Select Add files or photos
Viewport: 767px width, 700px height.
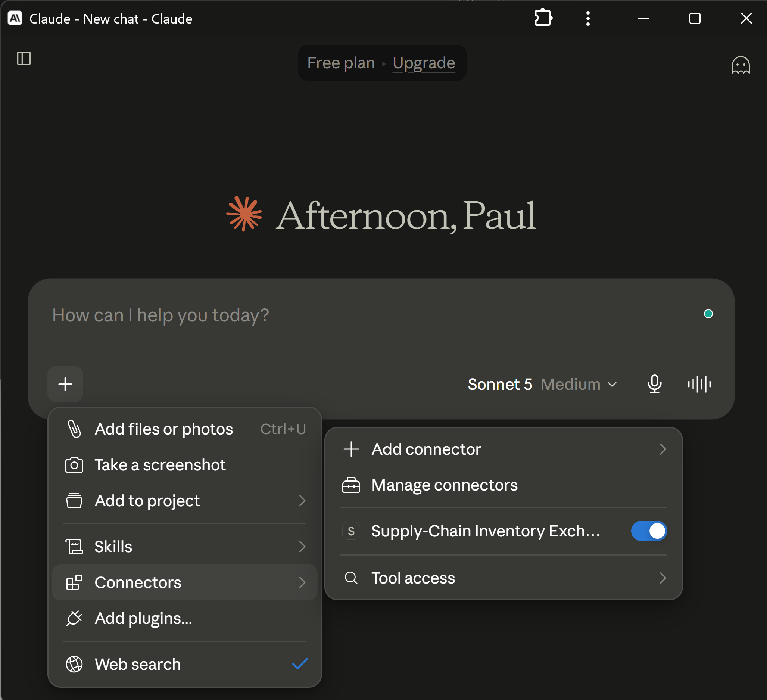point(184,429)
